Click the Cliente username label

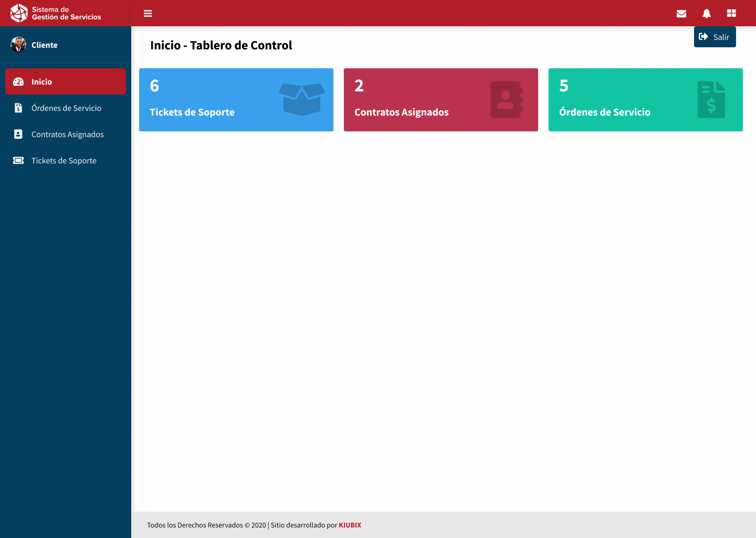[x=45, y=45]
